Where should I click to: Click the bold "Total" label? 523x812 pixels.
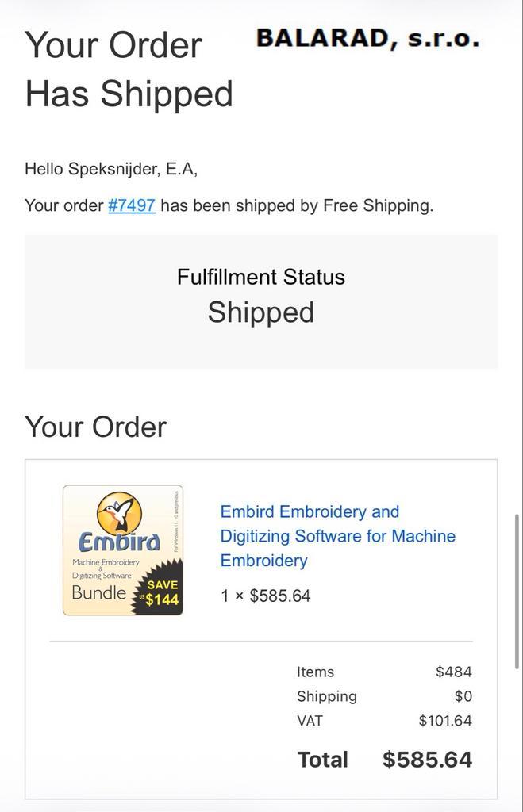322,760
